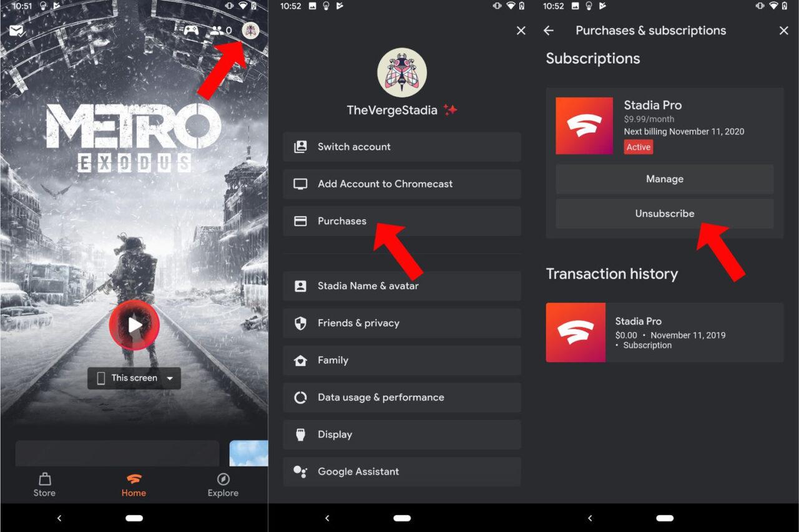The height and width of the screenshot is (532, 799).
Task: Open Data usage & performance
Action: coord(402,397)
